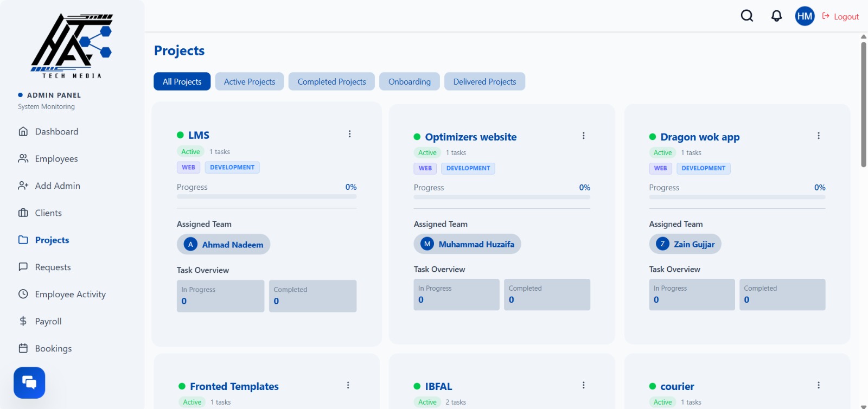The image size is (868, 409).
Task: Show the Delivered Projects tab
Action: pyautogui.click(x=484, y=81)
